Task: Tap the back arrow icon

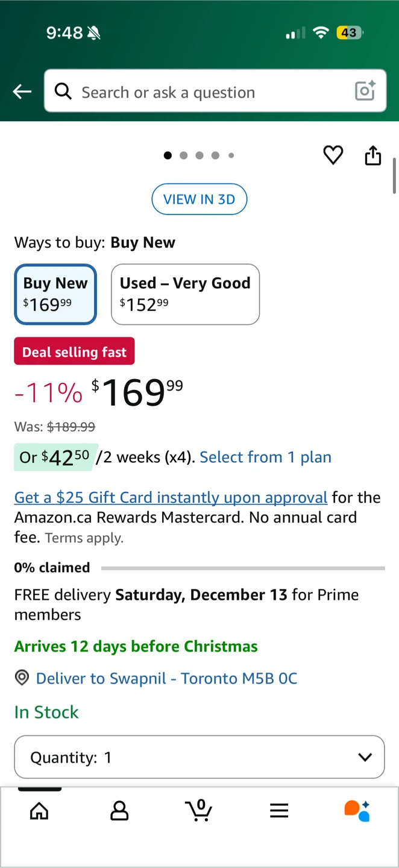Action: pyautogui.click(x=22, y=92)
